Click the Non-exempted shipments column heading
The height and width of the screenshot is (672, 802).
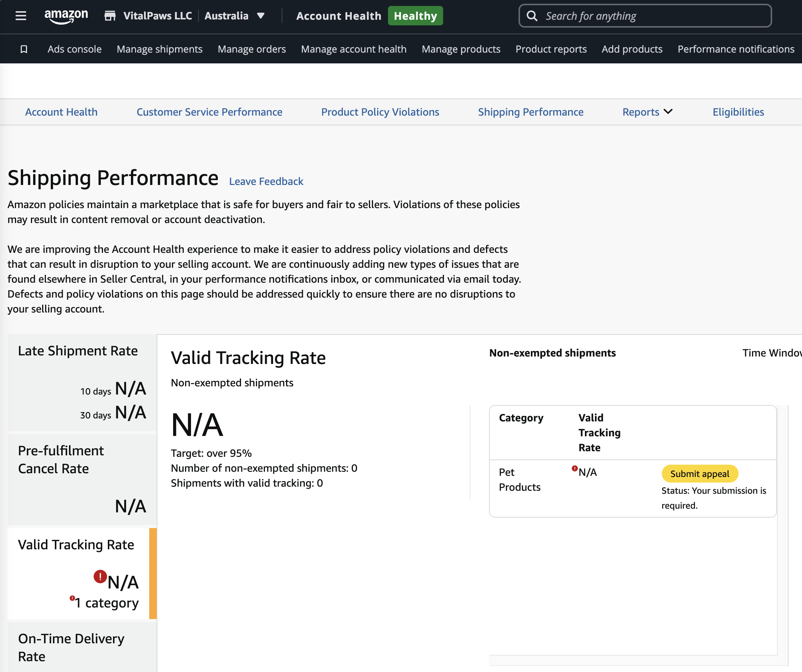[x=552, y=353]
